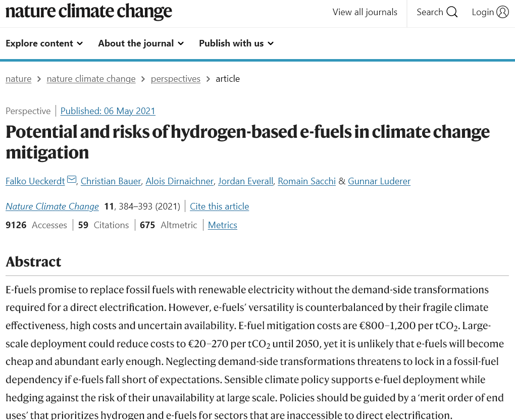Open the Jordan Everall author link
The height and width of the screenshot is (420, 515).
pyautogui.click(x=246, y=181)
